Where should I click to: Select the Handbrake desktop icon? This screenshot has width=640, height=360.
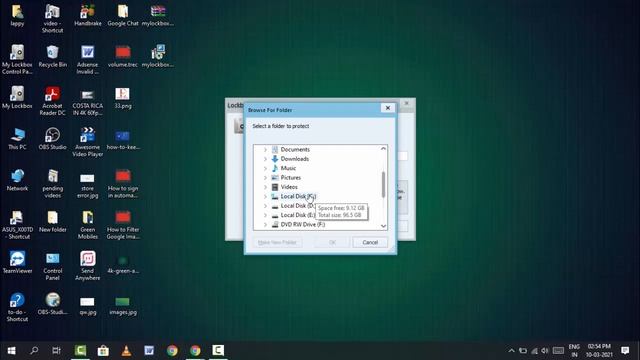(x=88, y=16)
